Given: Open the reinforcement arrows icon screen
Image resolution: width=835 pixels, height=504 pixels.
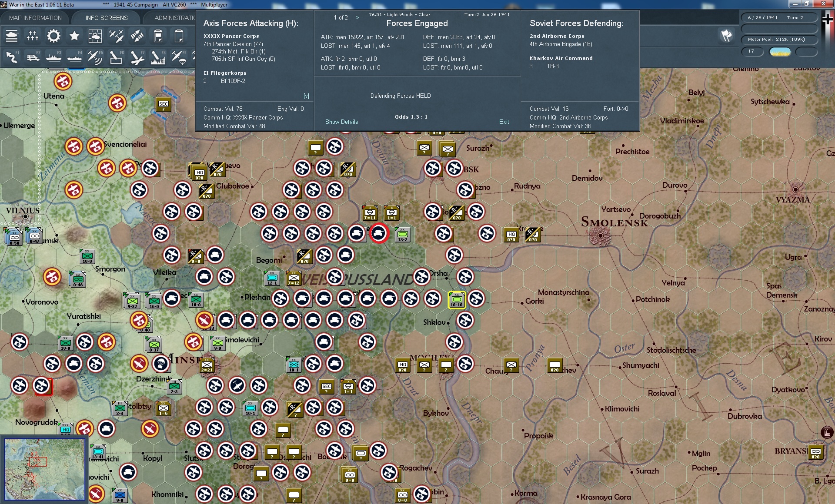Looking at the screenshot, I should click(137, 36).
